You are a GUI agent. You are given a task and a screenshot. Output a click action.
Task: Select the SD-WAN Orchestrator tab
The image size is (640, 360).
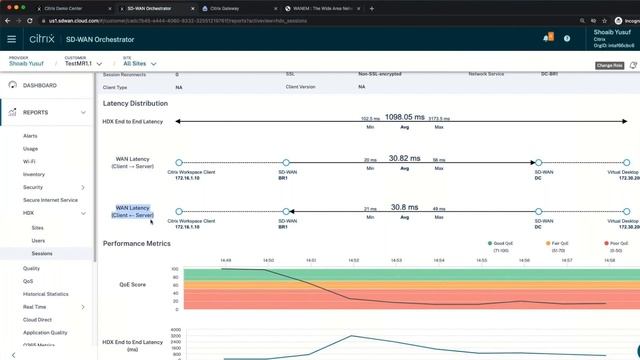pos(149,8)
